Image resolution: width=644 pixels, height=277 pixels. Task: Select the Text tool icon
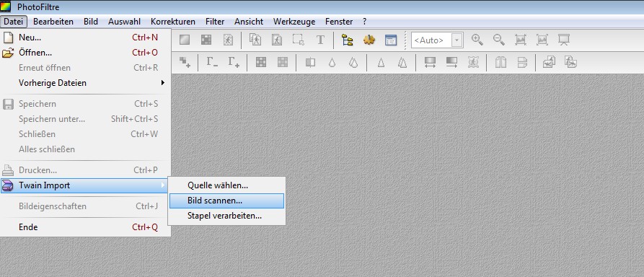click(x=320, y=40)
